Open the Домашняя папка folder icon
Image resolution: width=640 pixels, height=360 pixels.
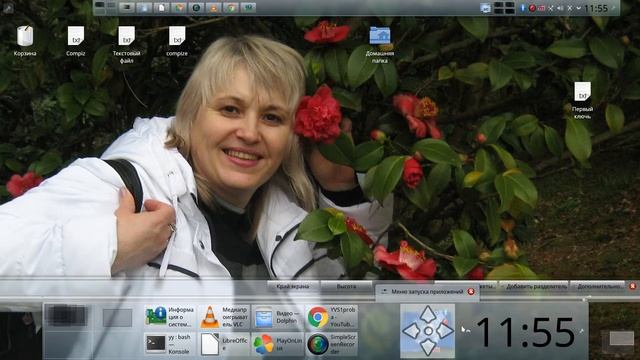(380, 44)
